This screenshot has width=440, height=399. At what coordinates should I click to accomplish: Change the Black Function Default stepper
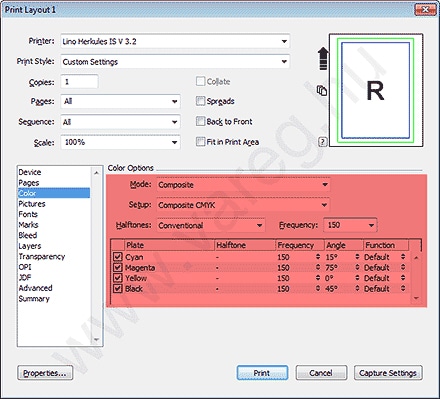tap(403, 288)
